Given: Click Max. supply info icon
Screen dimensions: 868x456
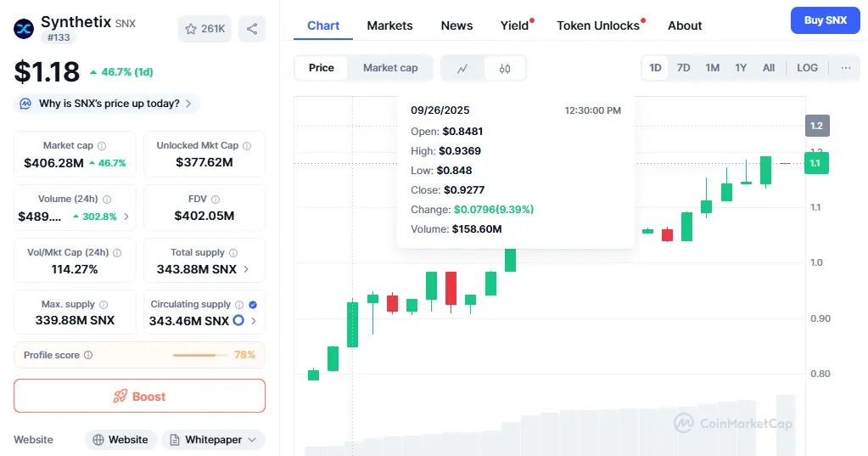Looking at the screenshot, I should pyautogui.click(x=104, y=304).
